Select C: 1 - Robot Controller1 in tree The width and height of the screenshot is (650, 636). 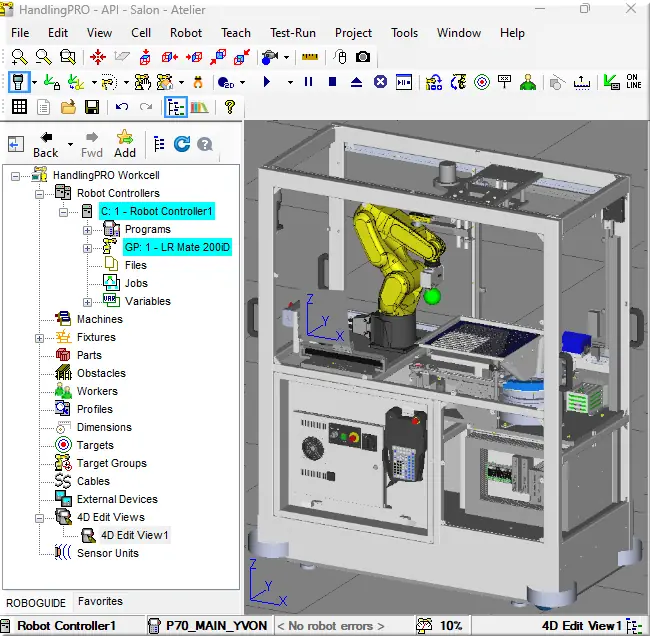point(156,211)
